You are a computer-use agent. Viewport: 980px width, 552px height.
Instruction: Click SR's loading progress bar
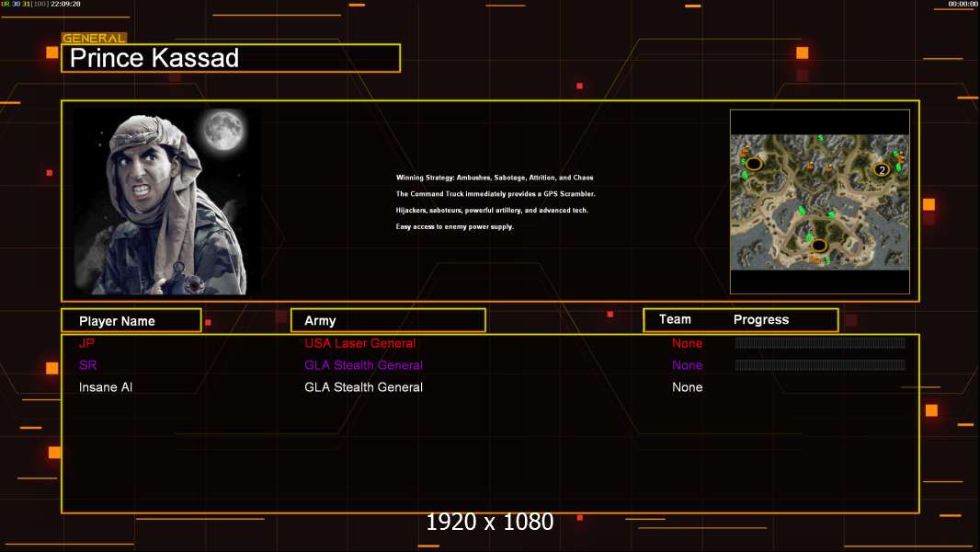[820, 364]
